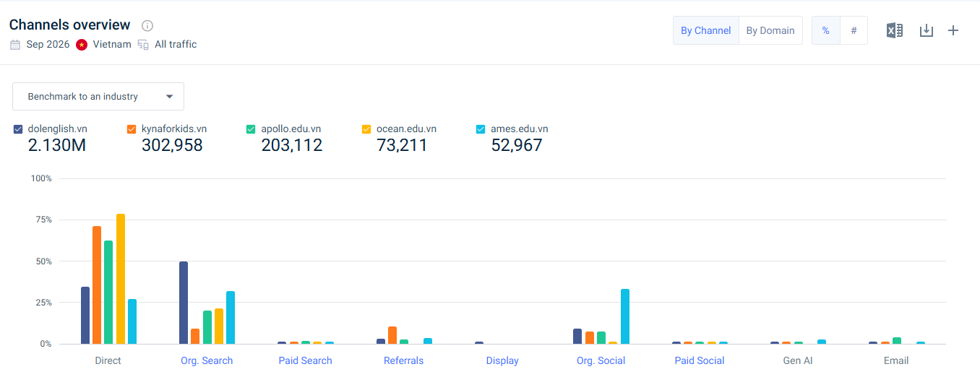Disable the ames.edu.vn checkbox
Viewport: 980px width, 390px height.
(481, 129)
